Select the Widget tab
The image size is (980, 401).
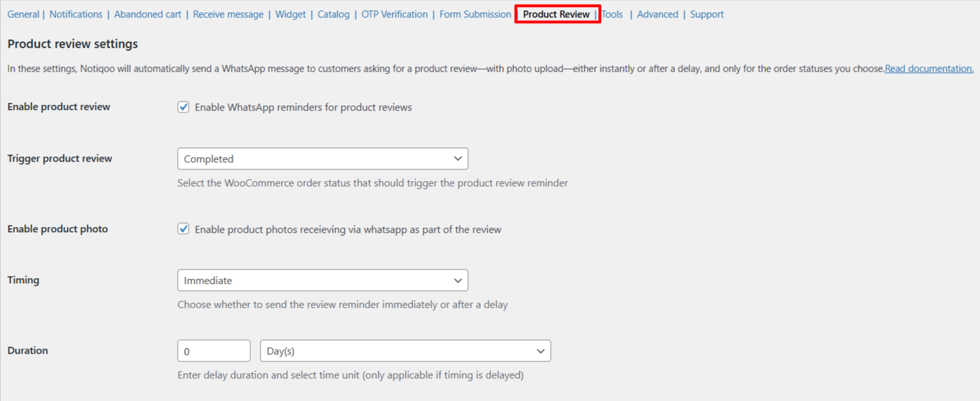click(x=290, y=14)
